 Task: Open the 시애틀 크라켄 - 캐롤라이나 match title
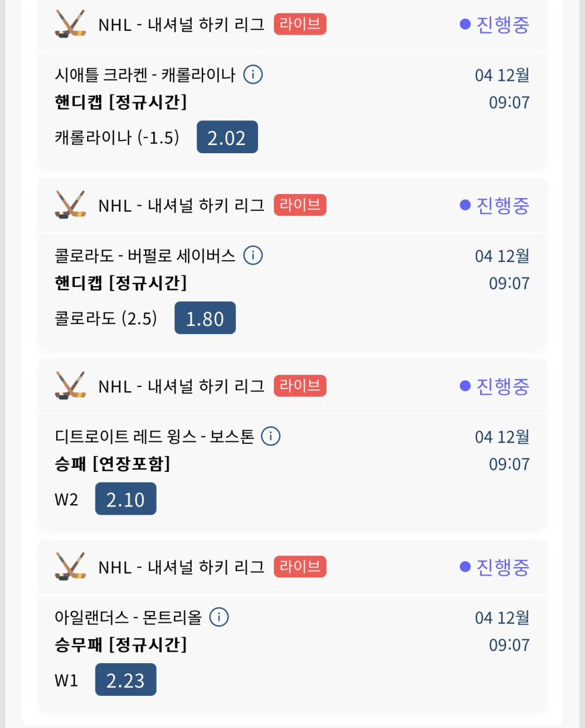click(145, 75)
